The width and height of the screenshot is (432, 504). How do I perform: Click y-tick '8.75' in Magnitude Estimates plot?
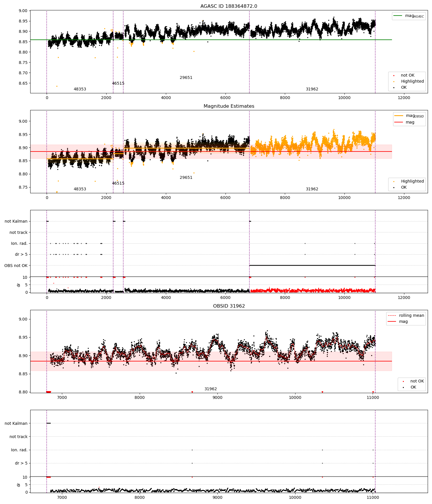pyautogui.click(x=23, y=187)
